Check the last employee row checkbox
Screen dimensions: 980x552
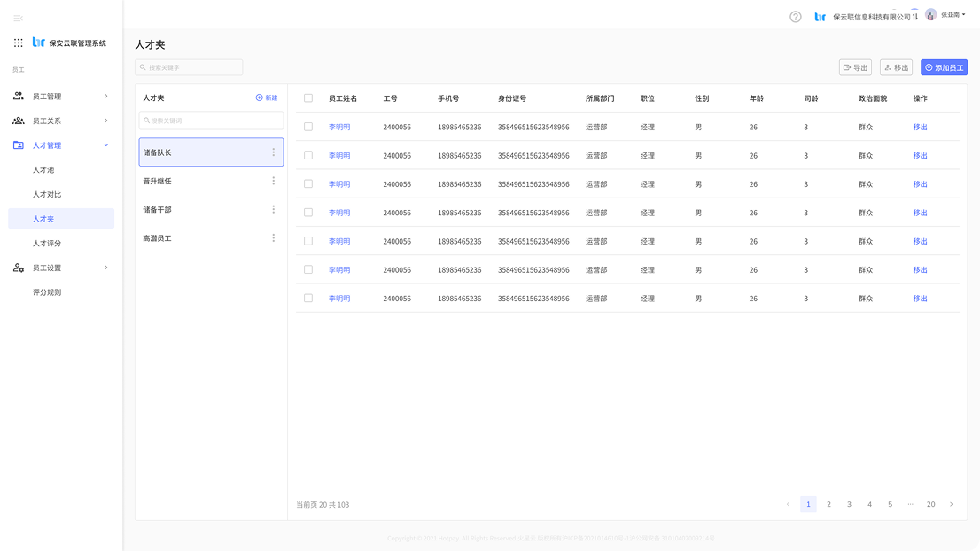tap(308, 299)
